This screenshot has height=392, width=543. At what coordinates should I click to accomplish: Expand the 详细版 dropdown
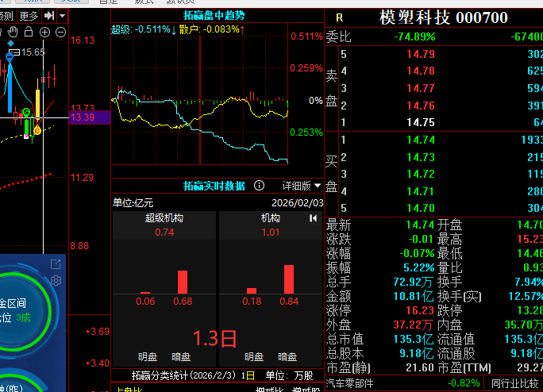click(302, 186)
